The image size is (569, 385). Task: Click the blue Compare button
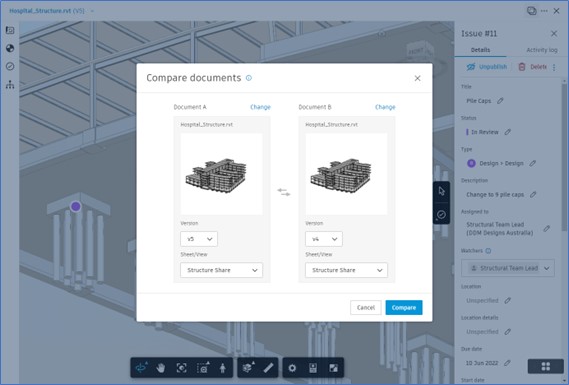pyautogui.click(x=404, y=307)
